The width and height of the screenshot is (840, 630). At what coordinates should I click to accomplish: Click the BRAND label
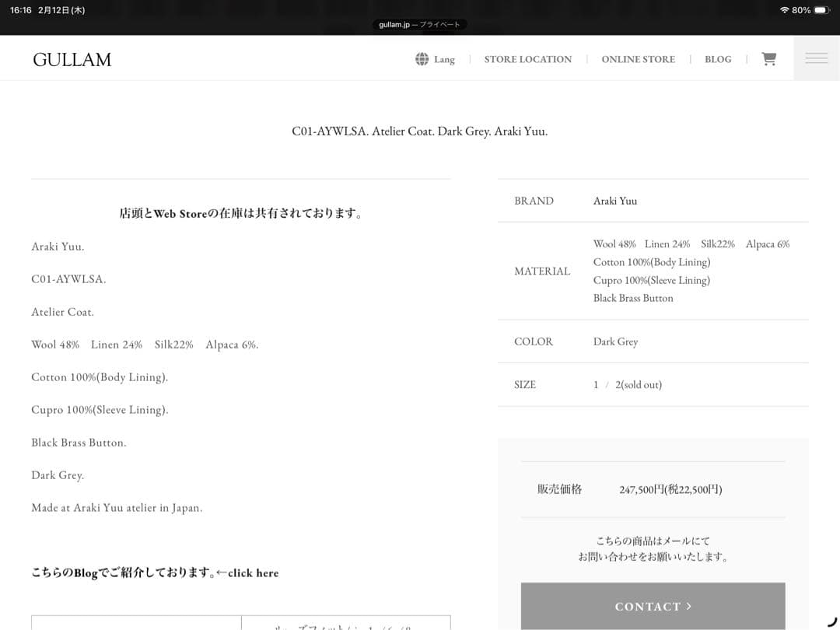pos(534,201)
